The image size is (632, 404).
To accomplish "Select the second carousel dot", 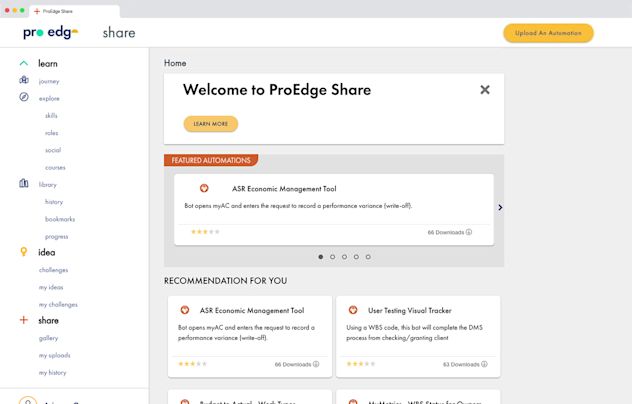I will 333,257.
